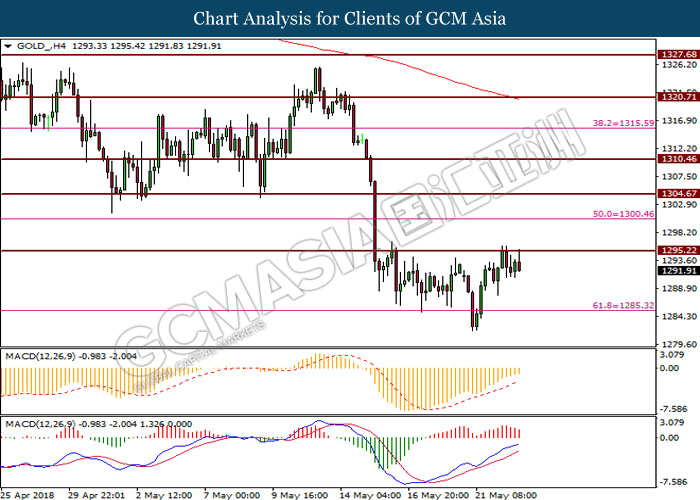Click the 29 Apr 22:01 time label
Viewport: 700px width, 500px height.
pos(96,495)
